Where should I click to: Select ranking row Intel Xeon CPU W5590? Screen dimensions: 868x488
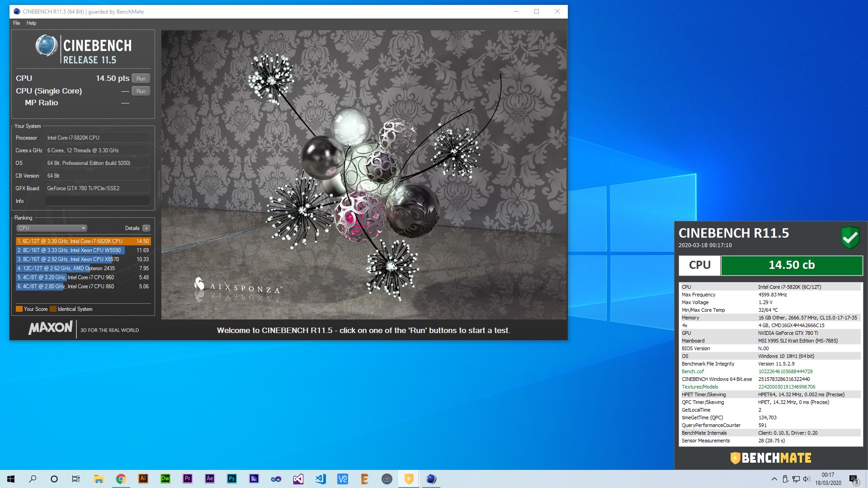tap(83, 250)
